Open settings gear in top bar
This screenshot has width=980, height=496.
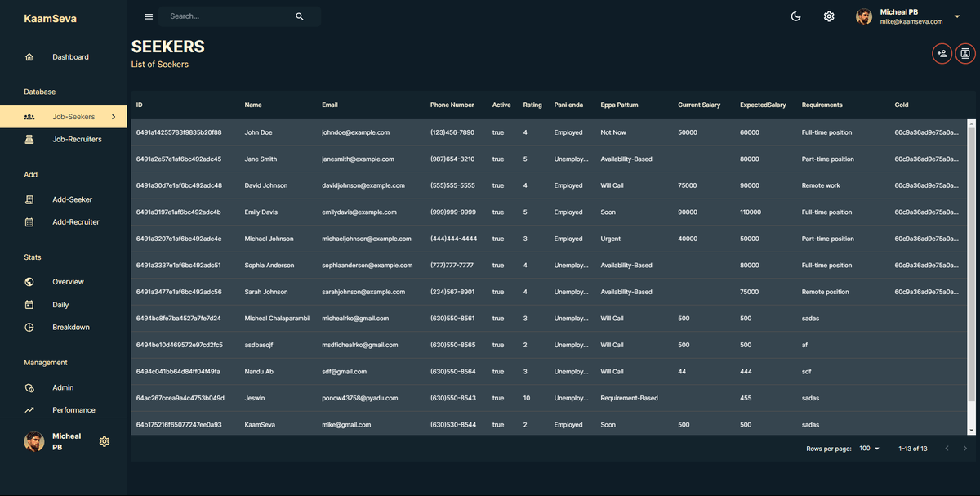(x=829, y=16)
